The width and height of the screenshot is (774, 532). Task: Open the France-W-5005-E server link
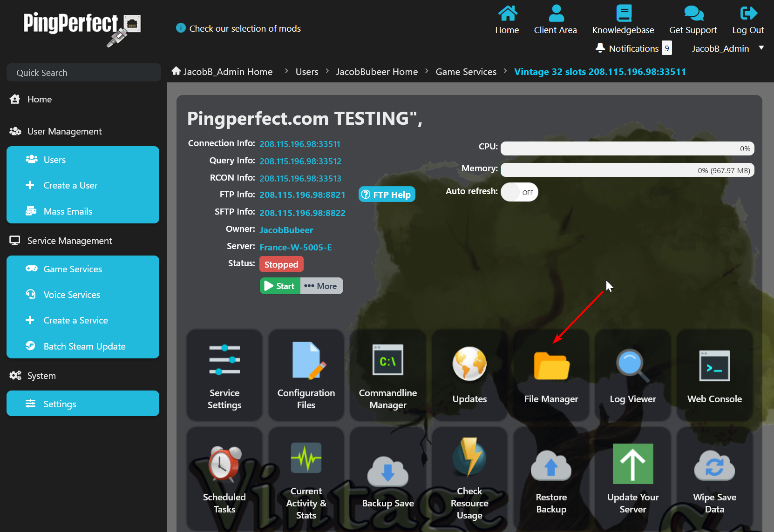(x=296, y=247)
